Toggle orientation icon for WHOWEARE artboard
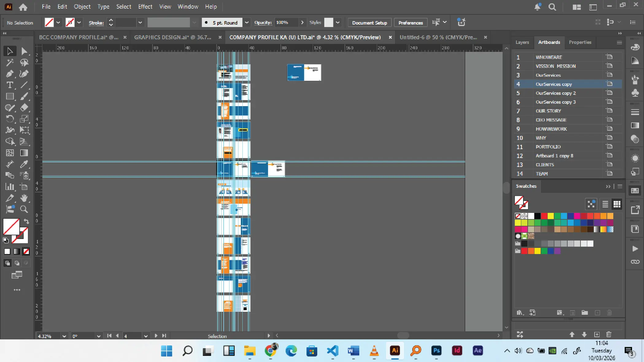 pos(609,57)
